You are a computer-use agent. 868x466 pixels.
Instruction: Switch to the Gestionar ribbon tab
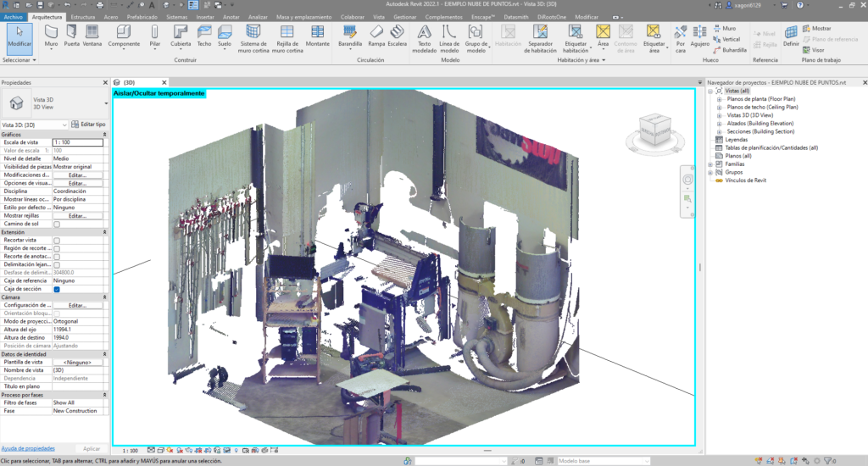click(405, 17)
